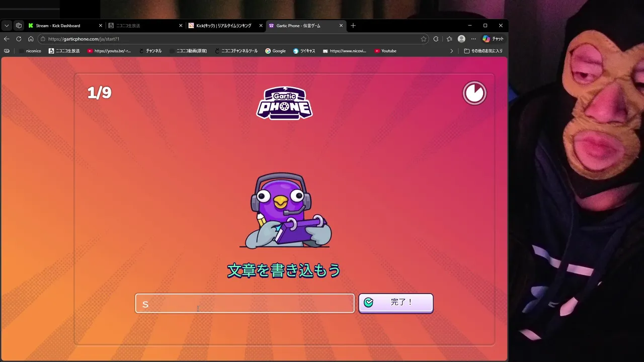Open the browser extensions icon
Viewport: 644px width, 362px height.
pos(436,39)
